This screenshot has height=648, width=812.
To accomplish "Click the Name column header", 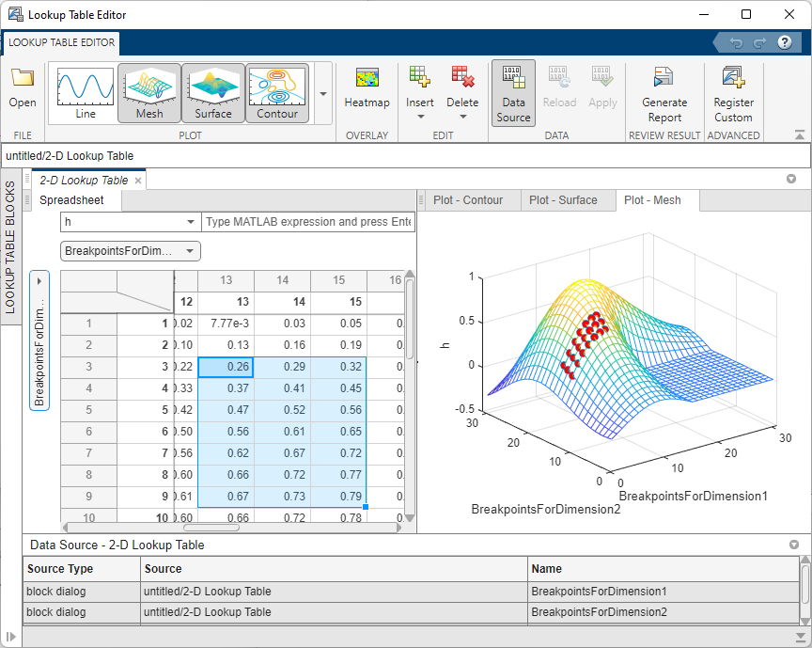I will click(663, 569).
